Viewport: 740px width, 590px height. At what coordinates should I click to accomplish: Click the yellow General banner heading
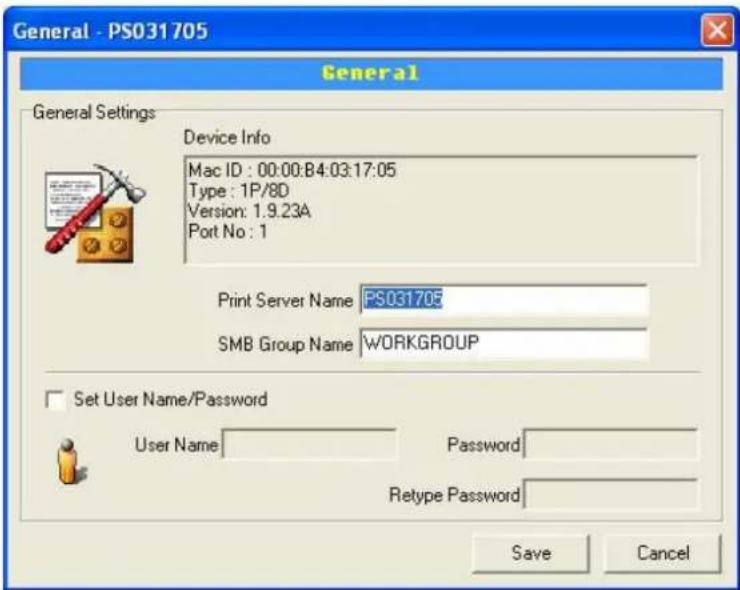tap(370, 73)
